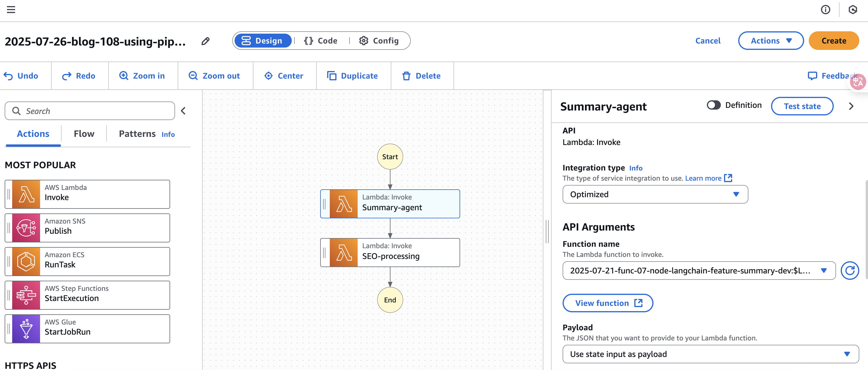868x370 pixels.
Task: Edit the state machine name with pencil icon
Action: (x=205, y=41)
